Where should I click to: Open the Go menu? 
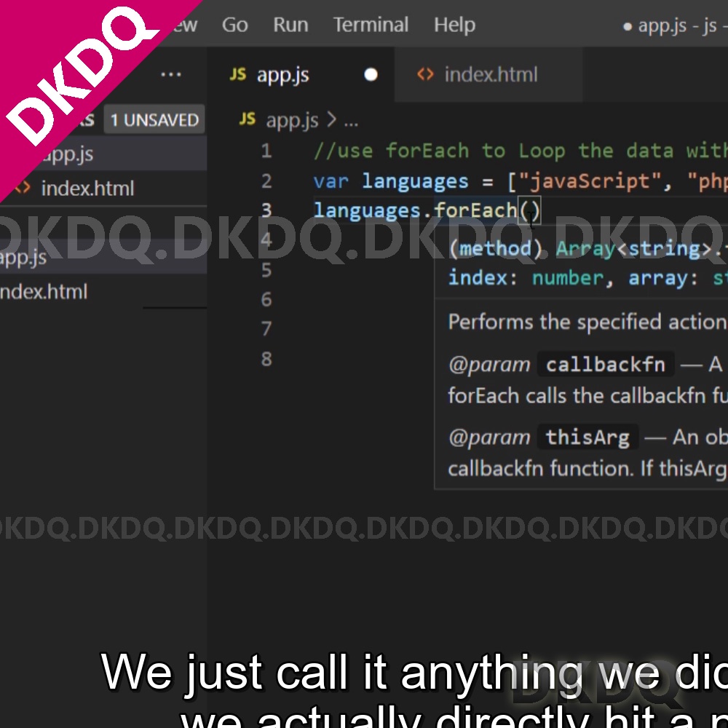(x=234, y=25)
